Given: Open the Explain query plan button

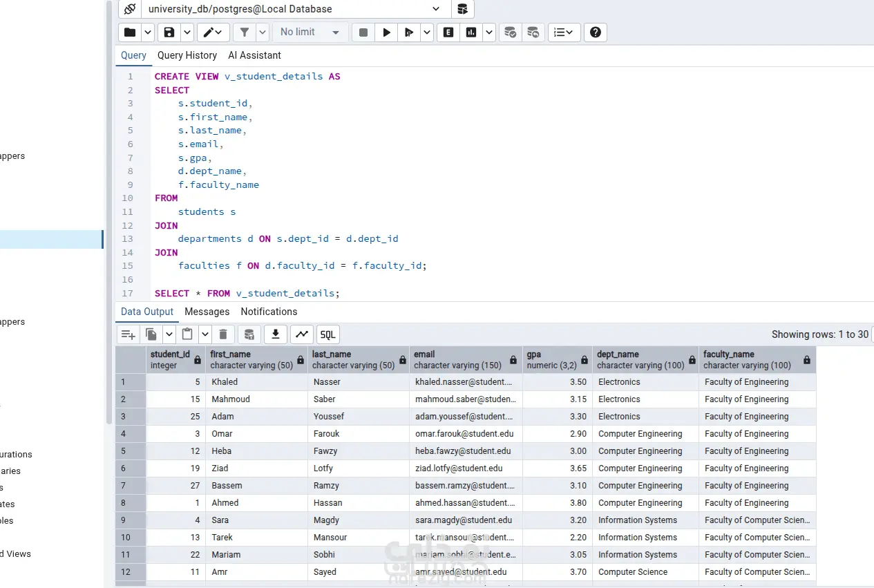Looking at the screenshot, I should tap(448, 32).
